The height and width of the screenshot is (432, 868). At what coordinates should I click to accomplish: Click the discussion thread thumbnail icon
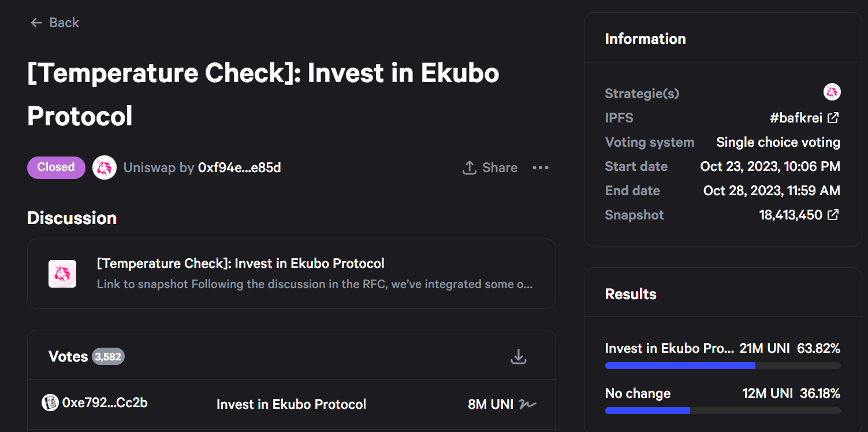tap(62, 273)
